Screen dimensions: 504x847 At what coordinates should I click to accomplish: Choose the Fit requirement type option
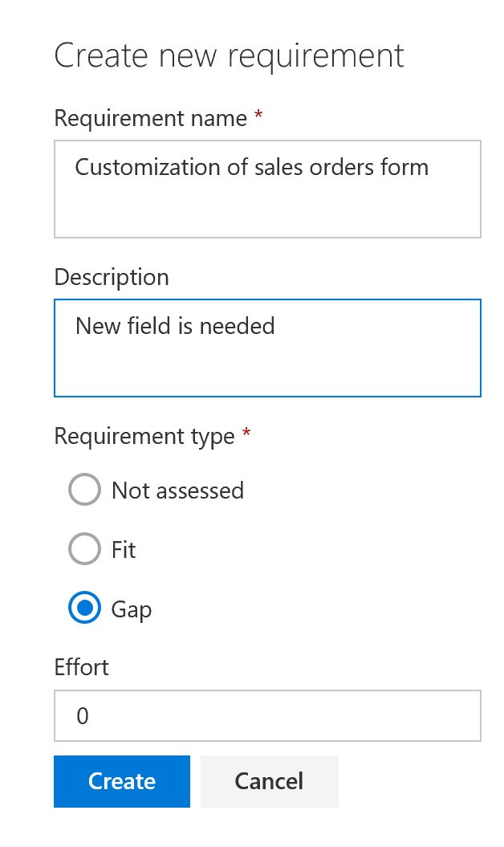click(x=84, y=550)
